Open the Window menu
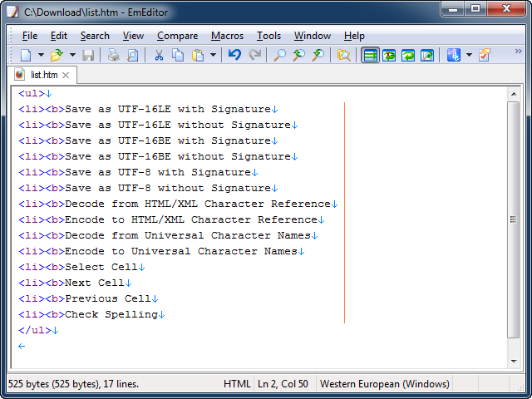Image resolution: width=532 pixels, height=399 pixels. [313, 36]
